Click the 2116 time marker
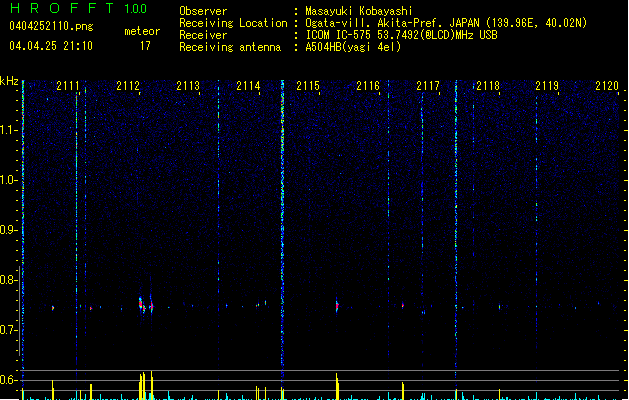Image resolution: width=629 pixels, height=400 pixels. point(368,86)
